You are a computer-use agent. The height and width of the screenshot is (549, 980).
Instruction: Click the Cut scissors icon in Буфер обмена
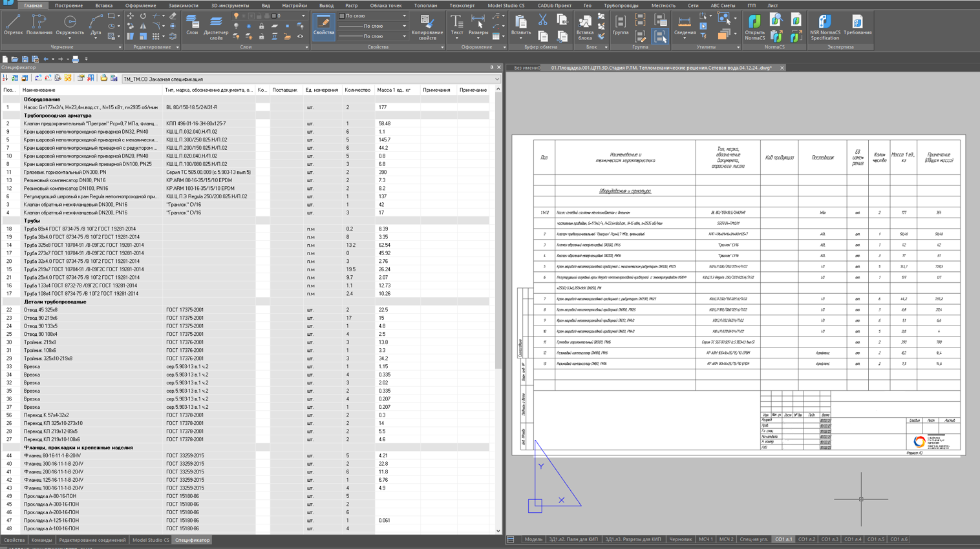click(543, 20)
